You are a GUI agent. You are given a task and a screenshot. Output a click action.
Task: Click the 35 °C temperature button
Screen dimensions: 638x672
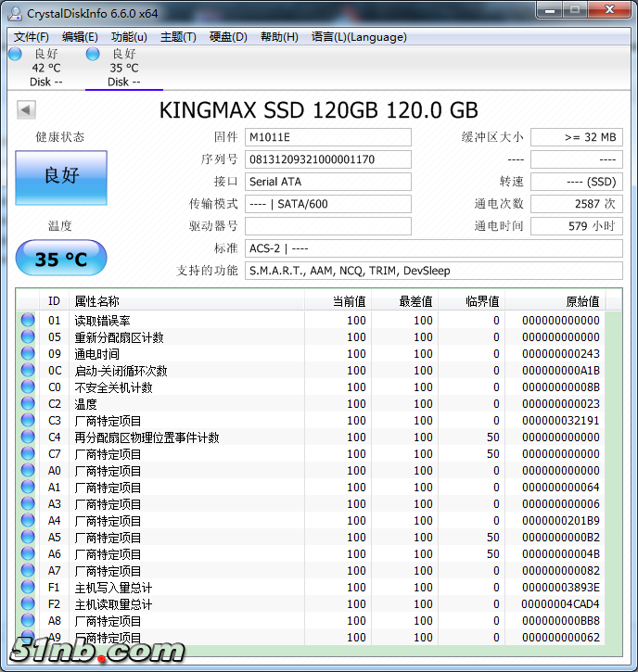coord(61,259)
